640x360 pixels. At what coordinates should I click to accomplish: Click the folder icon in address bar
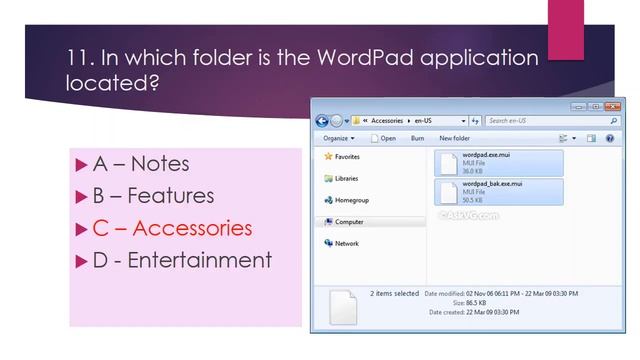(356, 120)
